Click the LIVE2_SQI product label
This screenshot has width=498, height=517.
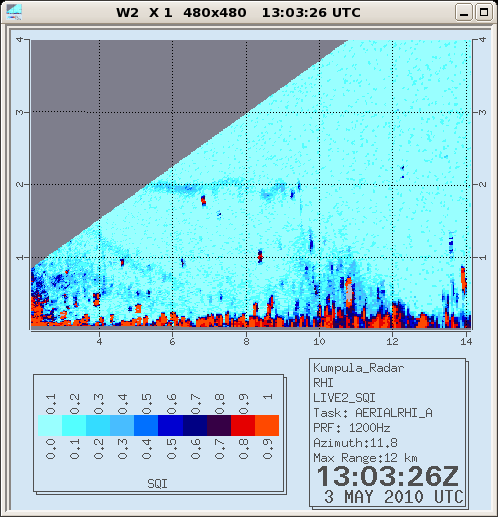point(344,398)
